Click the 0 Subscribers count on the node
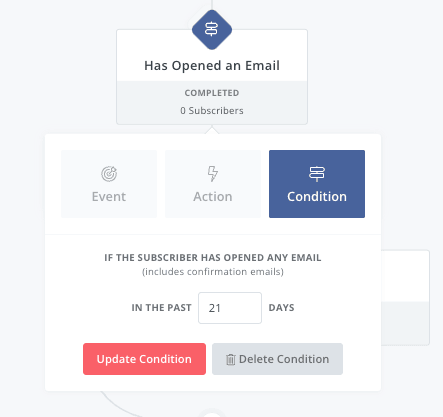Screen dimensions: 443x417 (212, 111)
